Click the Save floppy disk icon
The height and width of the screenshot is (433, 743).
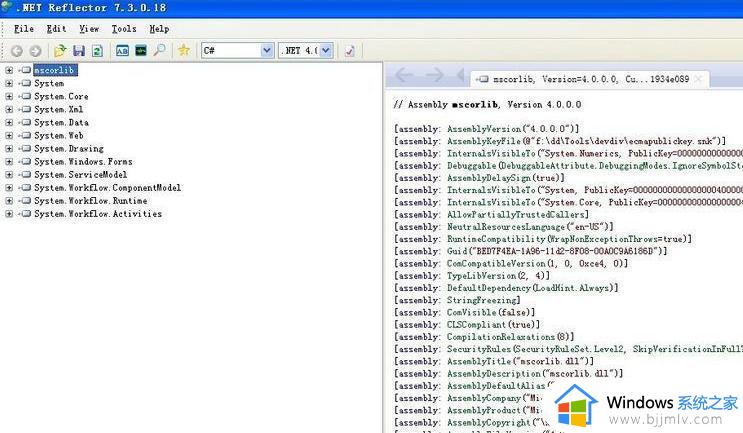(79, 50)
